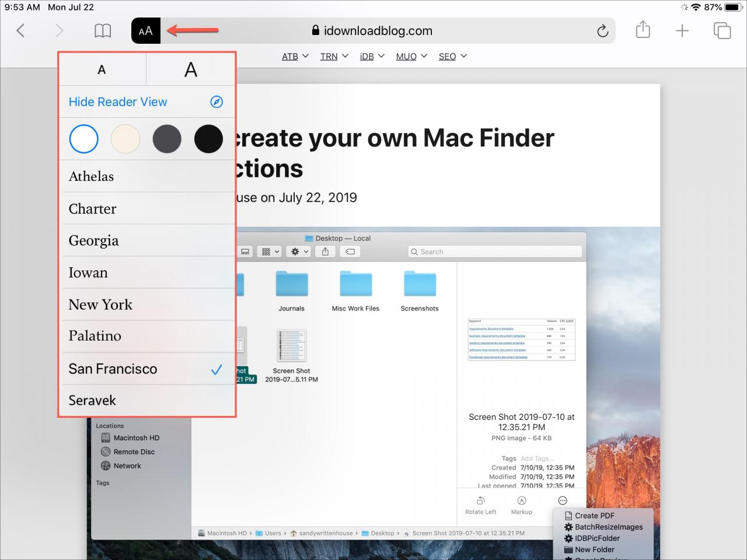Click the Tags heading in Finder sidebar
Viewport: 747px width, 560px height.
103,483
